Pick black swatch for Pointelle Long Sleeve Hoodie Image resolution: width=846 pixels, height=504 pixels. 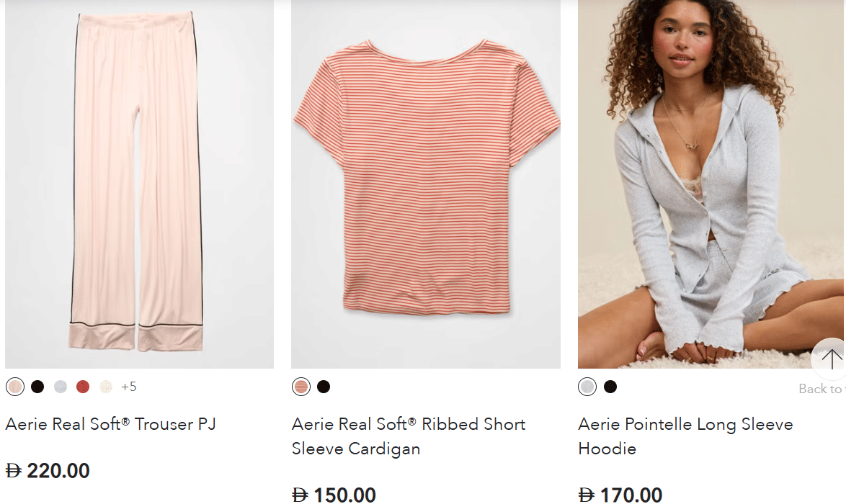[610, 387]
